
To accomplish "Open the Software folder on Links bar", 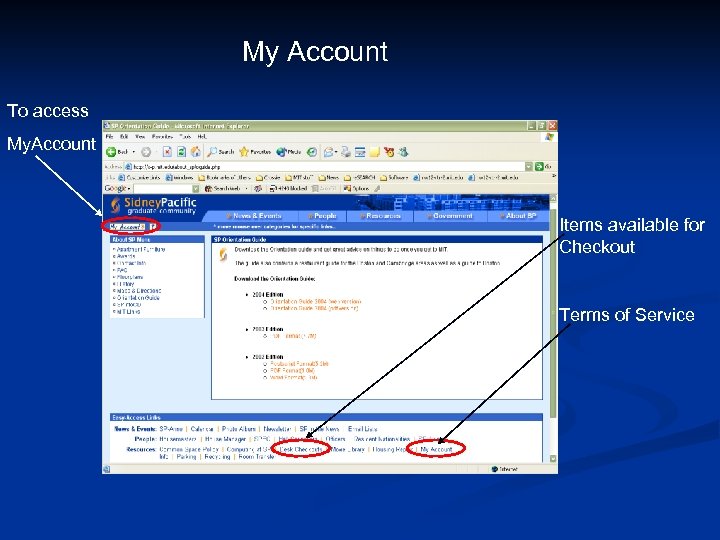I will (394, 177).
